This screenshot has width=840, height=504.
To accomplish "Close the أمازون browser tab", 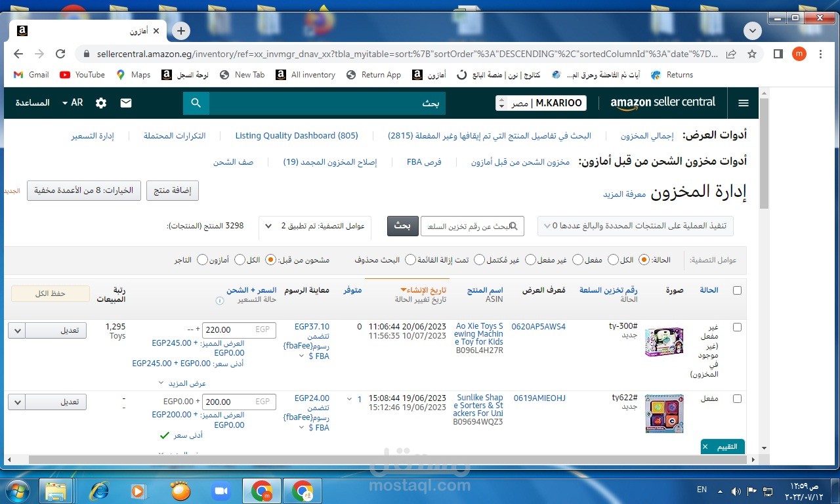I will pyautogui.click(x=156, y=31).
